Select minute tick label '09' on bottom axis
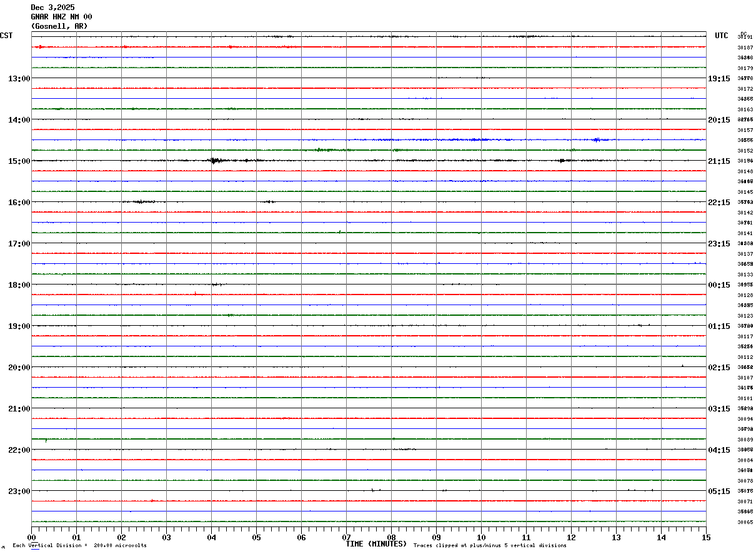 pos(437,537)
